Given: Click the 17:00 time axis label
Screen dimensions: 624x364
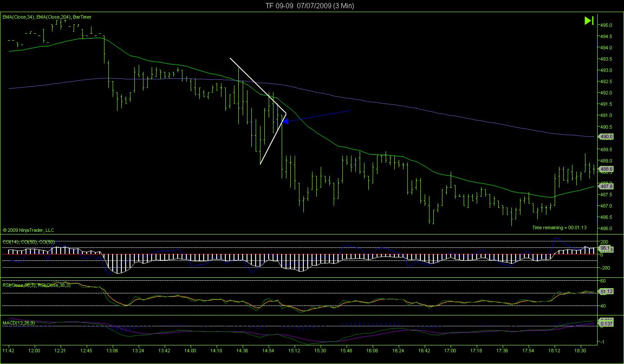Looking at the screenshot, I should coord(450,350).
